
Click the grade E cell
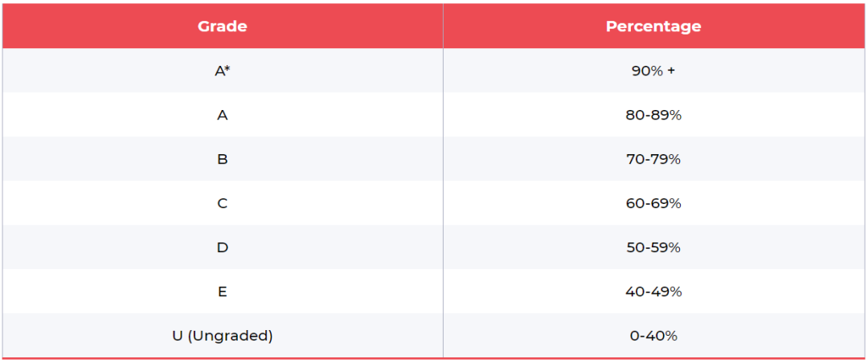click(x=222, y=292)
